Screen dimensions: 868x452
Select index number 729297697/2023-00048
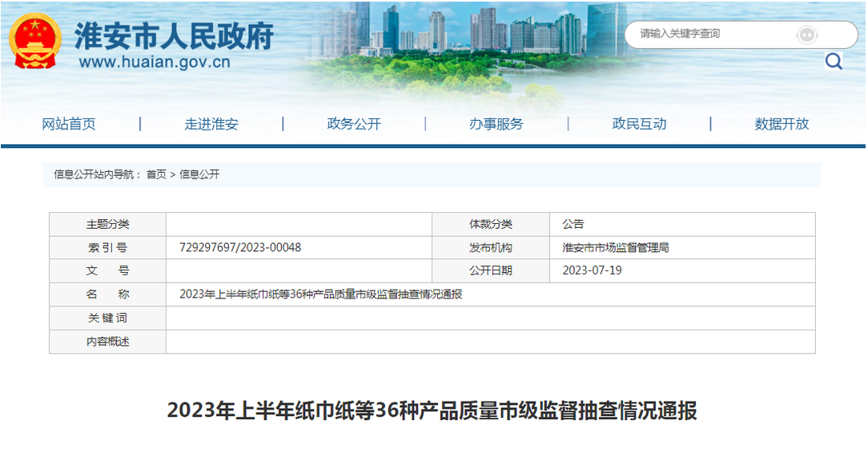240,247
